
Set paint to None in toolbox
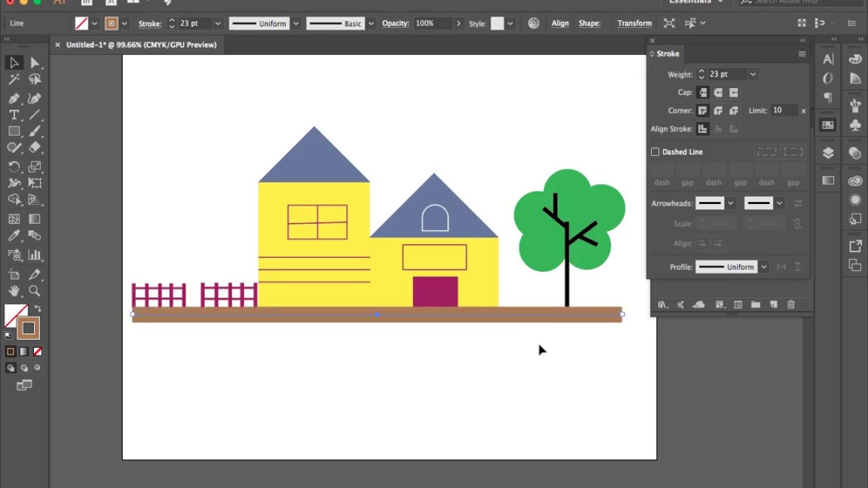(x=38, y=351)
